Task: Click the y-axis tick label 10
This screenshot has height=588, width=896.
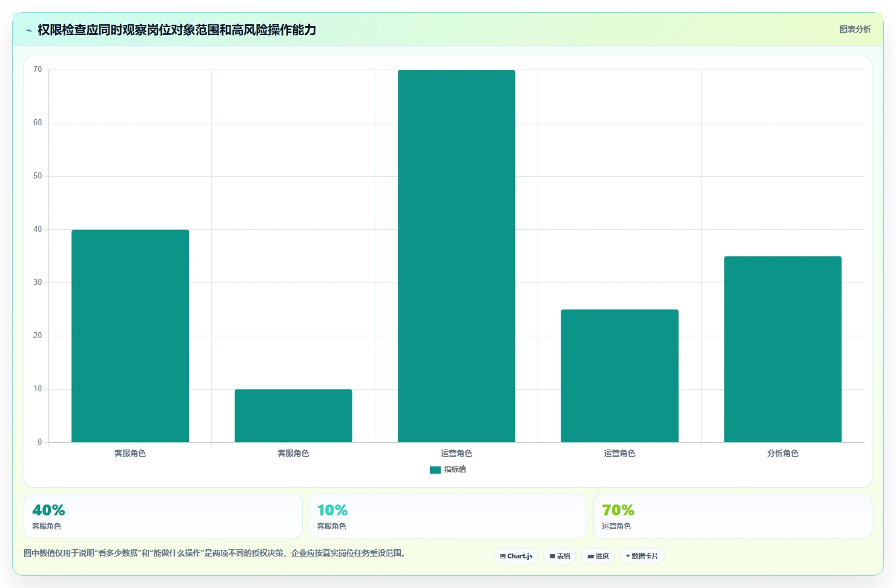Action: 38,389
